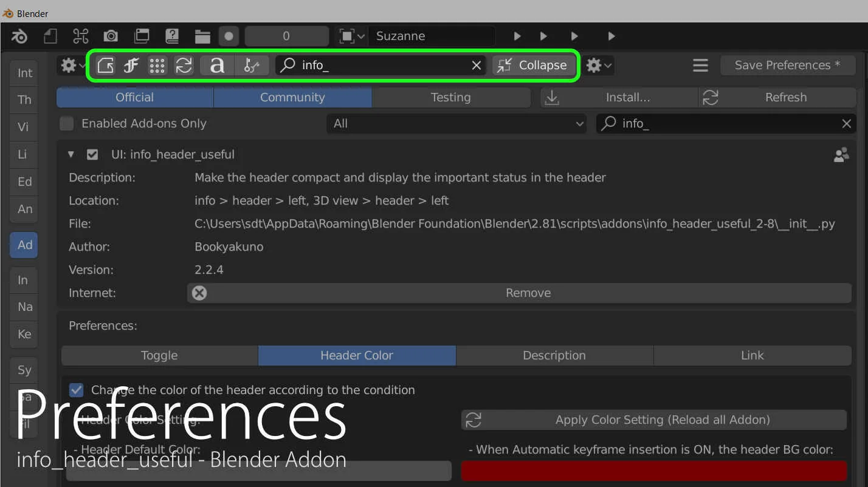Enable the "Enabled Add-ons Only" checkbox

coord(66,123)
